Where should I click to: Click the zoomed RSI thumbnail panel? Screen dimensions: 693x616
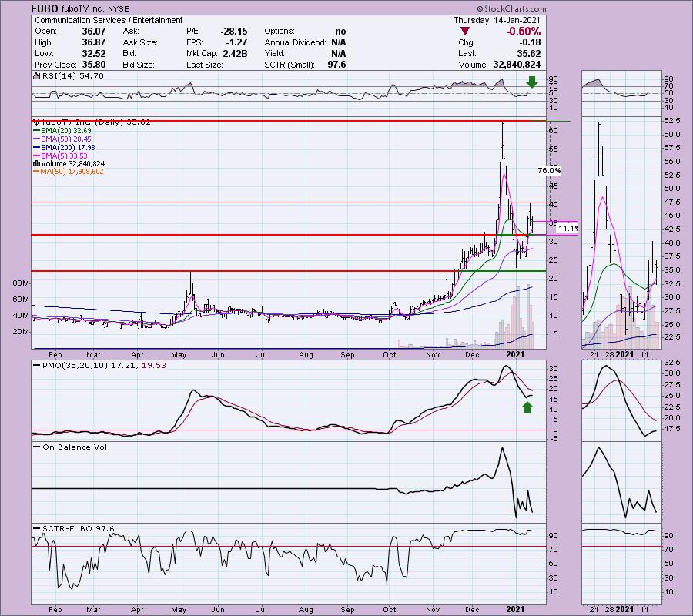[x=621, y=92]
